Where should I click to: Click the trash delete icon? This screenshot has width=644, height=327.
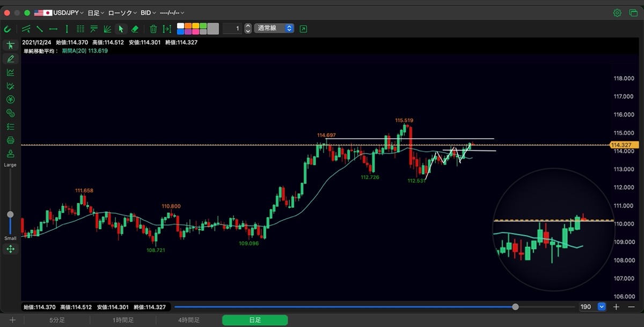click(153, 29)
